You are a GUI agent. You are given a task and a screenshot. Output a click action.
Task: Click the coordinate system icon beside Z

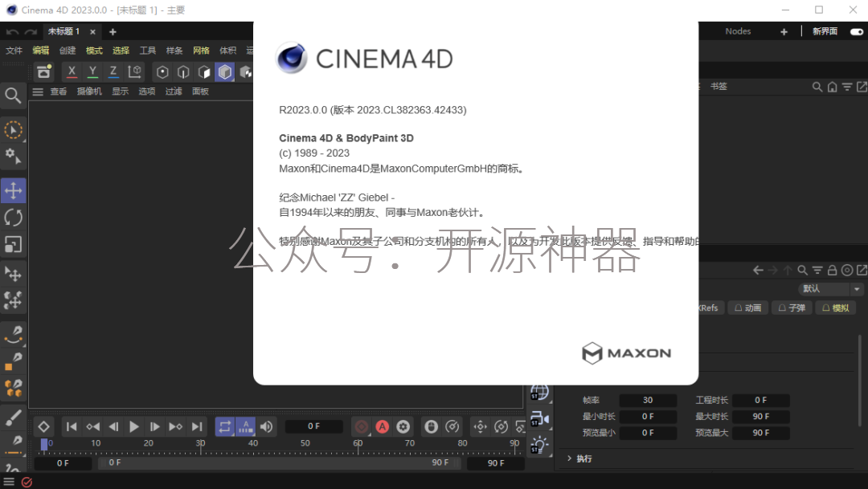click(134, 71)
